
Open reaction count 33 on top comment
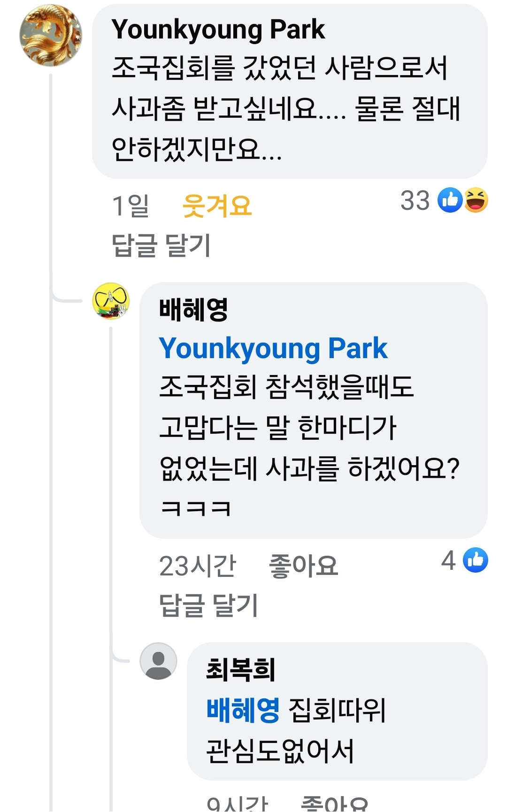coord(415,200)
